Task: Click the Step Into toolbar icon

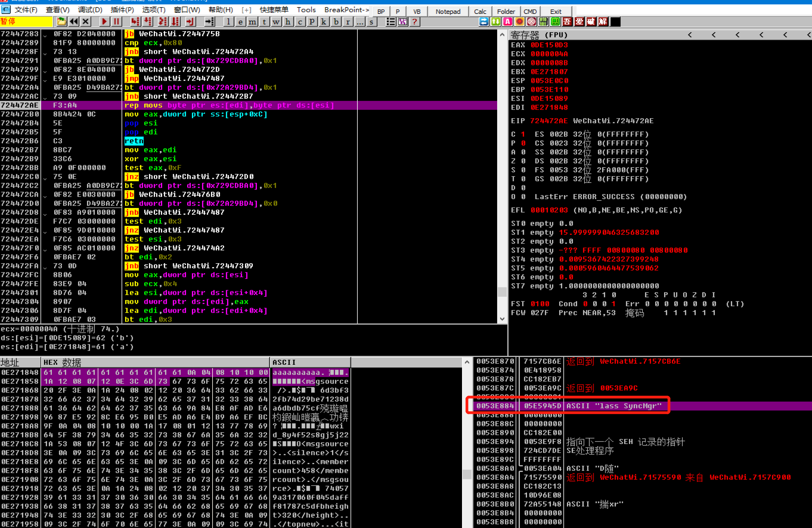Action: (x=135, y=21)
